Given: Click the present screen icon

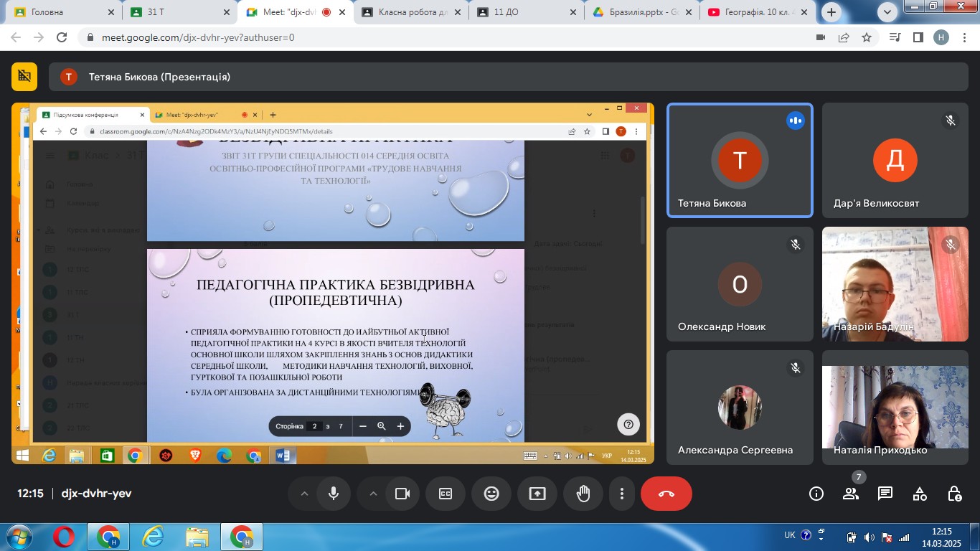Looking at the screenshot, I should [537, 494].
